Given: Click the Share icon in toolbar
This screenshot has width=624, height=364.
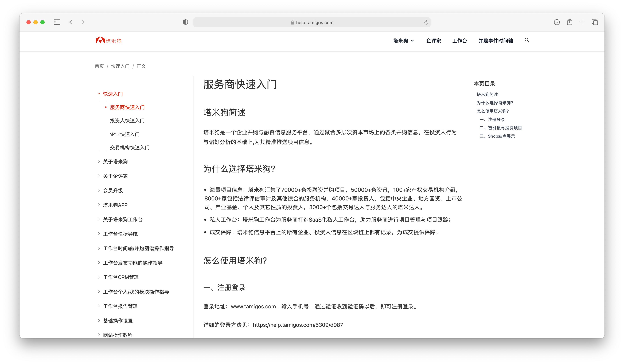Looking at the screenshot, I should click(x=570, y=22).
